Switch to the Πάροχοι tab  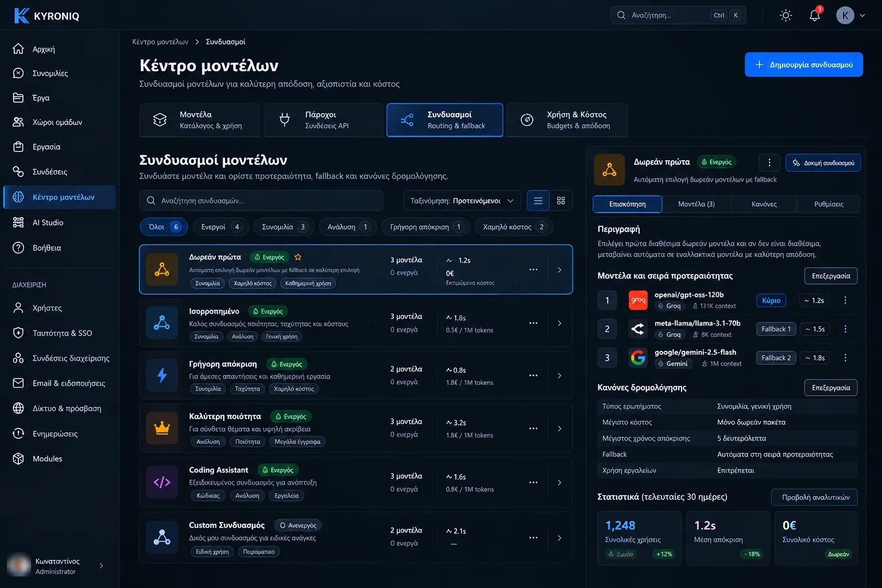324,120
